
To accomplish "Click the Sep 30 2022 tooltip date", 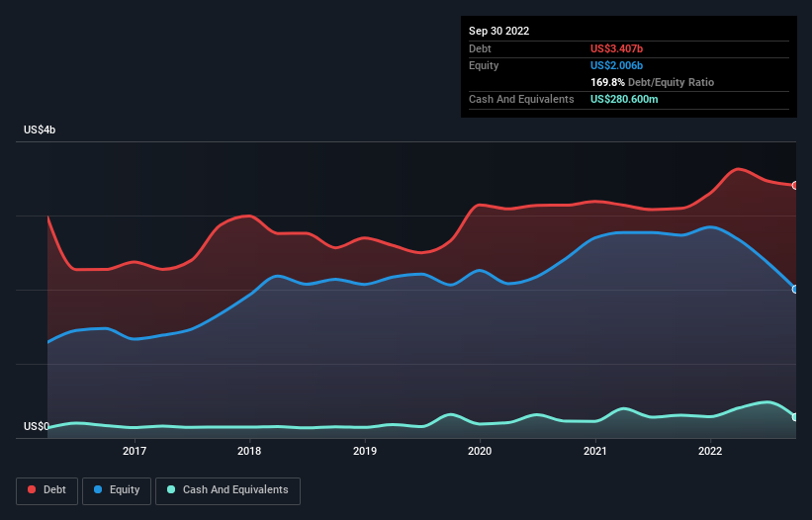I will tap(498, 31).
